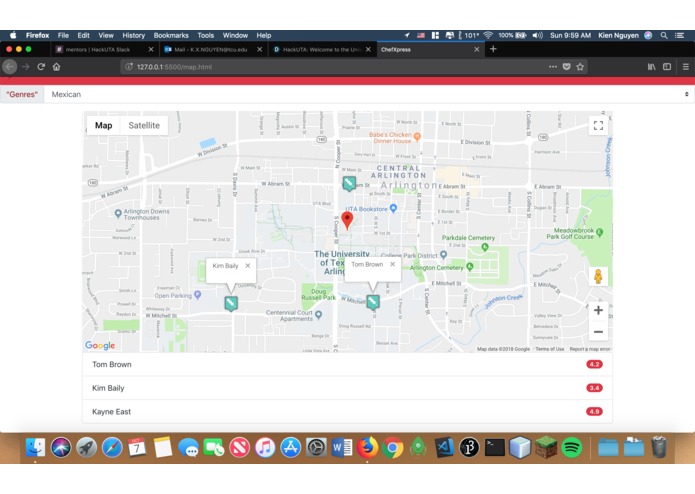Reload the page in Firefox

pyautogui.click(x=41, y=67)
